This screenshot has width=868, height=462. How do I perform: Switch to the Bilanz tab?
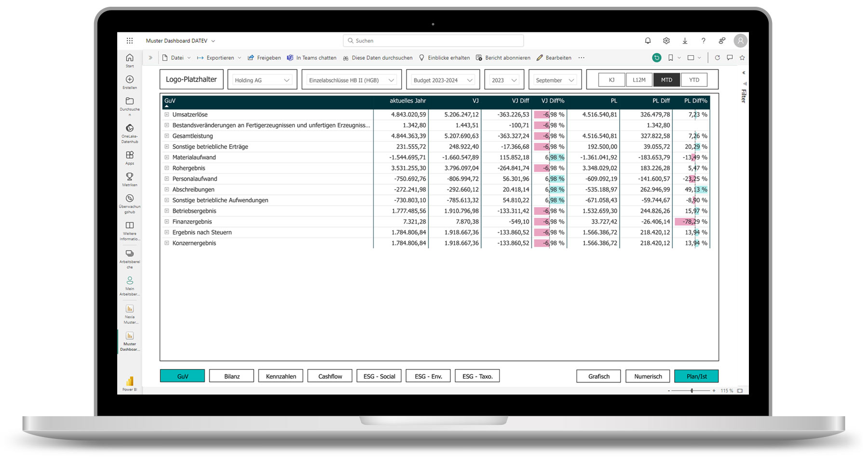(x=231, y=376)
